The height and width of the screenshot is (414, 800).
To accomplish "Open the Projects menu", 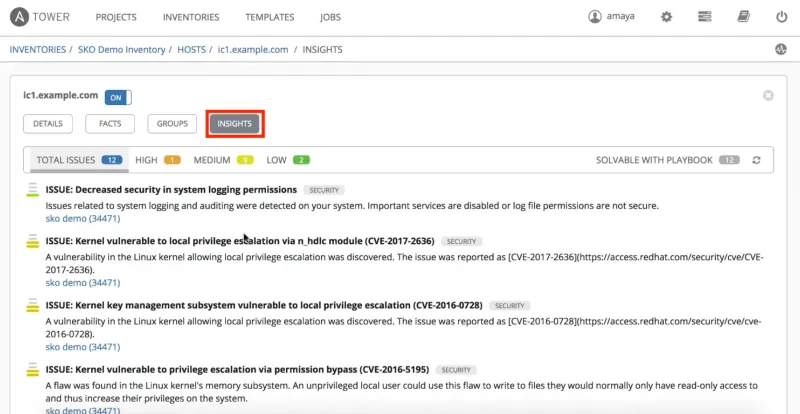I will click(x=116, y=17).
